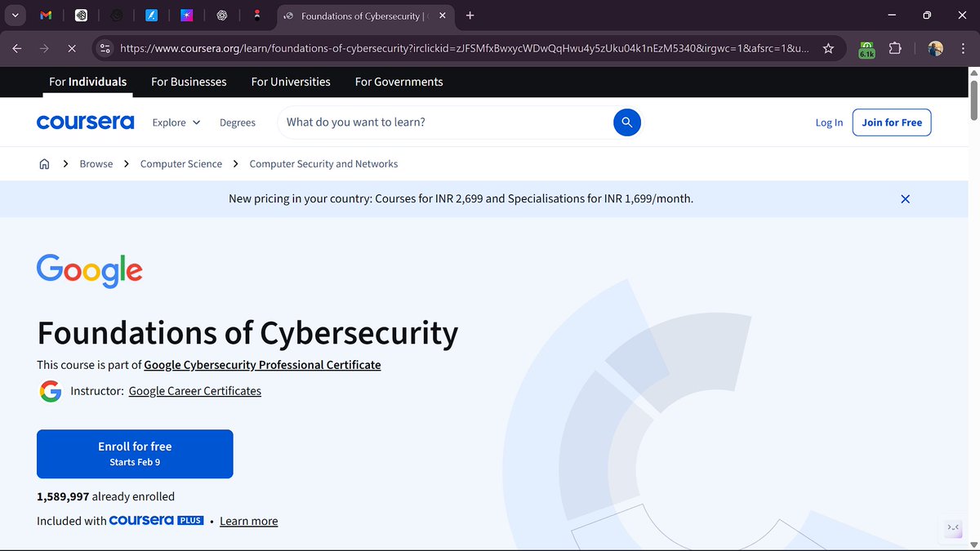980x551 pixels.
Task: Open the pinned tab with purple sparkle icon
Action: (187, 16)
